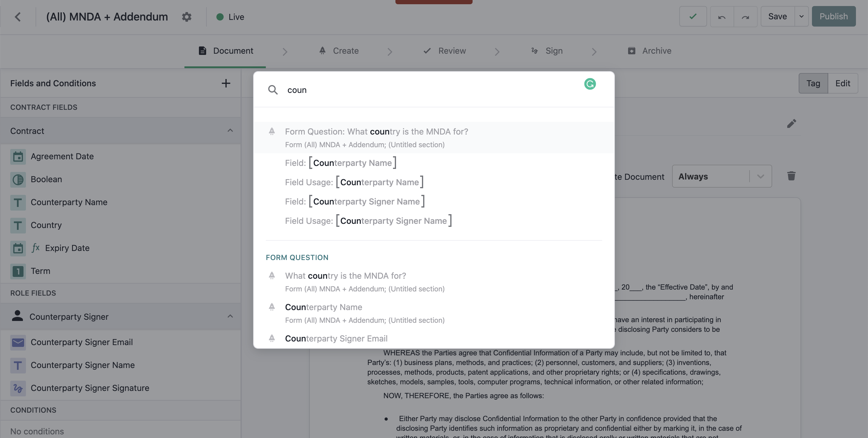868x438 pixels.
Task: Select Form Question result Counterparty Signer Email
Action: (x=434, y=338)
